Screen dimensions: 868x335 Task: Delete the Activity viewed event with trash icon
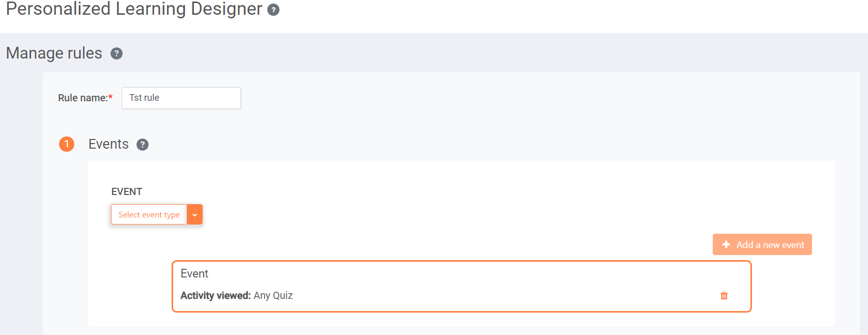(x=724, y=296)
